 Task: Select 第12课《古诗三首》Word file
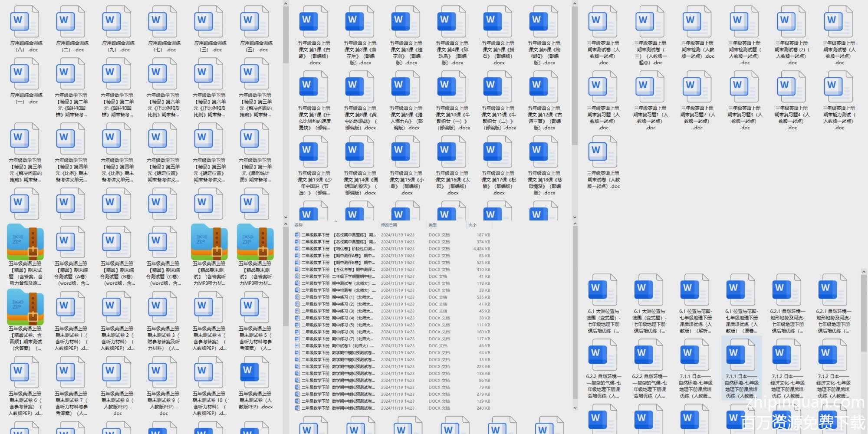[x=544, y=88]
